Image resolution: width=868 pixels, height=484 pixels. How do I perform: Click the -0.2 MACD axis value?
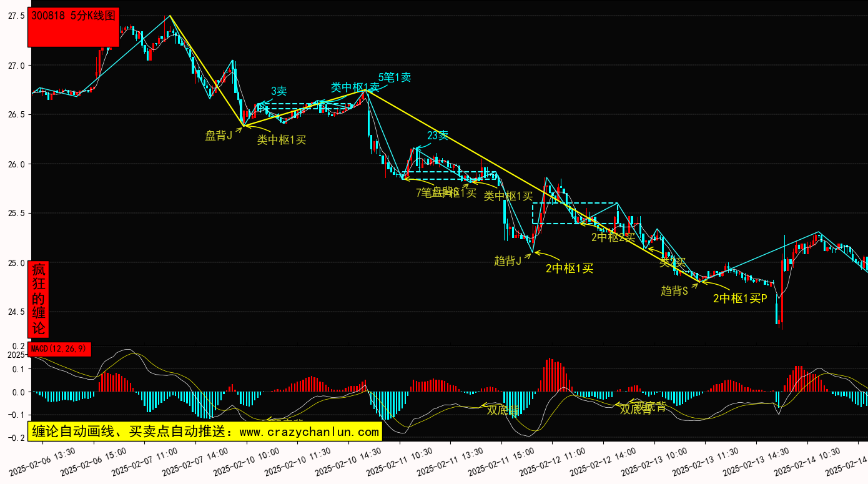tap(16, 438)
